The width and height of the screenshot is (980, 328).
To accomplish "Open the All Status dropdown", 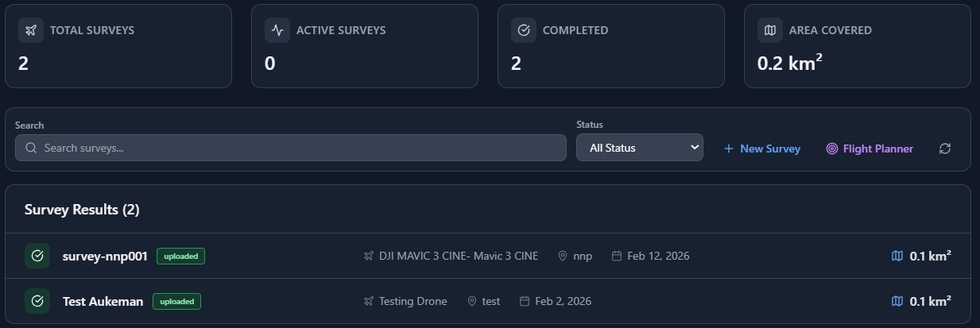I will (639, 148).
